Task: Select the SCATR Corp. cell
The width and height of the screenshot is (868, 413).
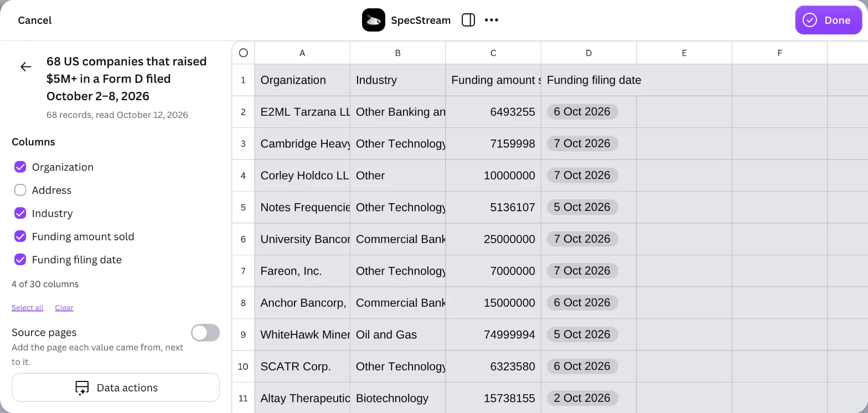Action: (302, 366)
